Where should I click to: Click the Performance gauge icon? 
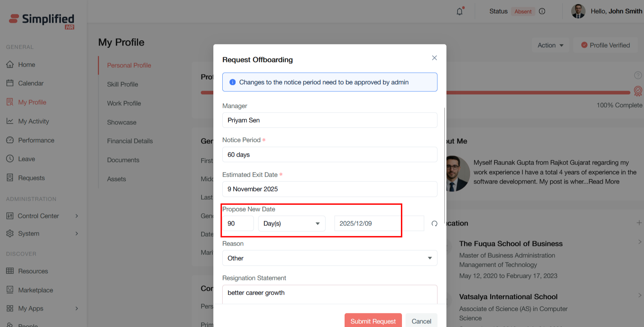click(x=10, y=140)
